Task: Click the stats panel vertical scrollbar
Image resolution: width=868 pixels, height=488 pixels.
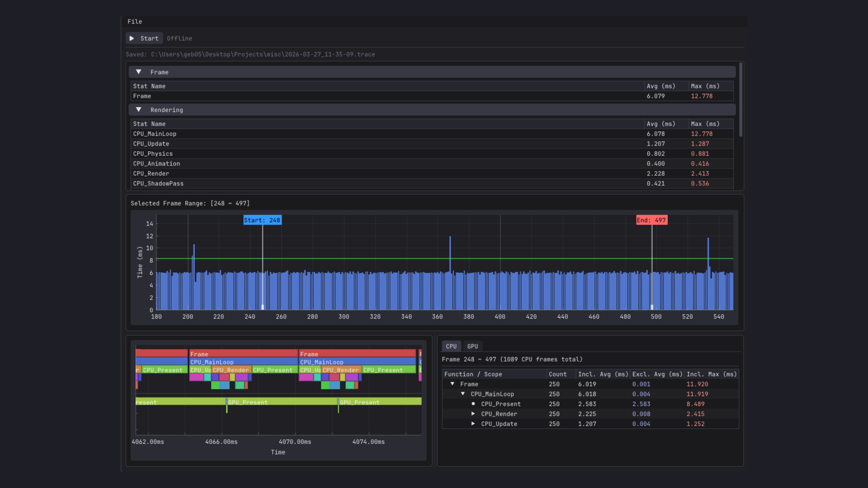Action: (x=741, y=99)
